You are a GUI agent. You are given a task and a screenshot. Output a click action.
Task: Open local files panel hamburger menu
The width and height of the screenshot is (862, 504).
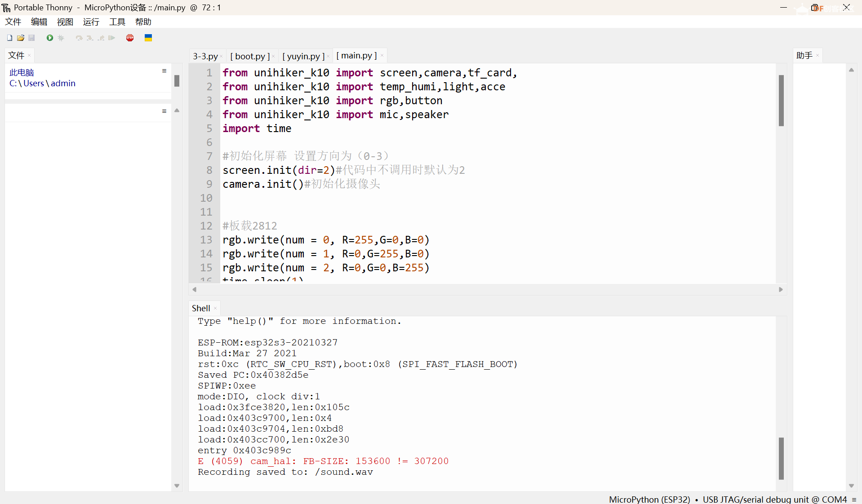(164, 71)
